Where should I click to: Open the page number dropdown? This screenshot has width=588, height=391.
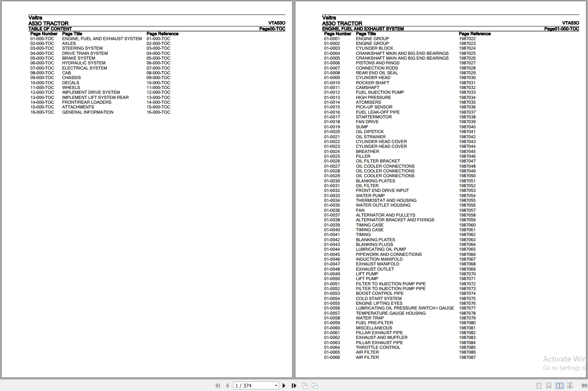pyautogui.click(x=276, y=385)
